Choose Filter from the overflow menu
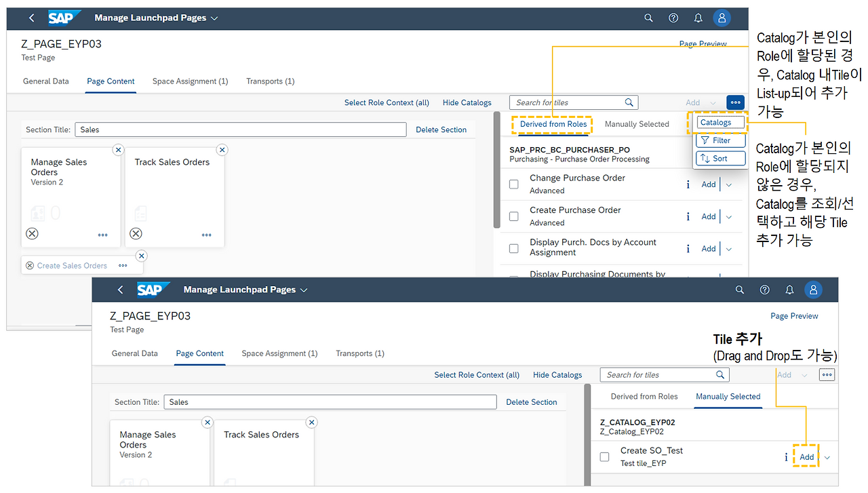Image resolution: width=868 pixels, height=493 pixels. coord(720,140)
